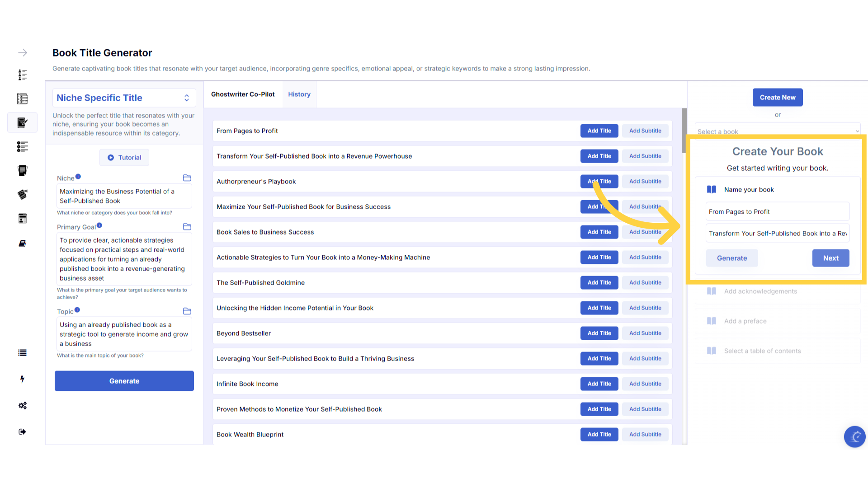Expand sidebar with arrow icon
The height and width of the screenshot is (488, 868).
click(22, 53)
